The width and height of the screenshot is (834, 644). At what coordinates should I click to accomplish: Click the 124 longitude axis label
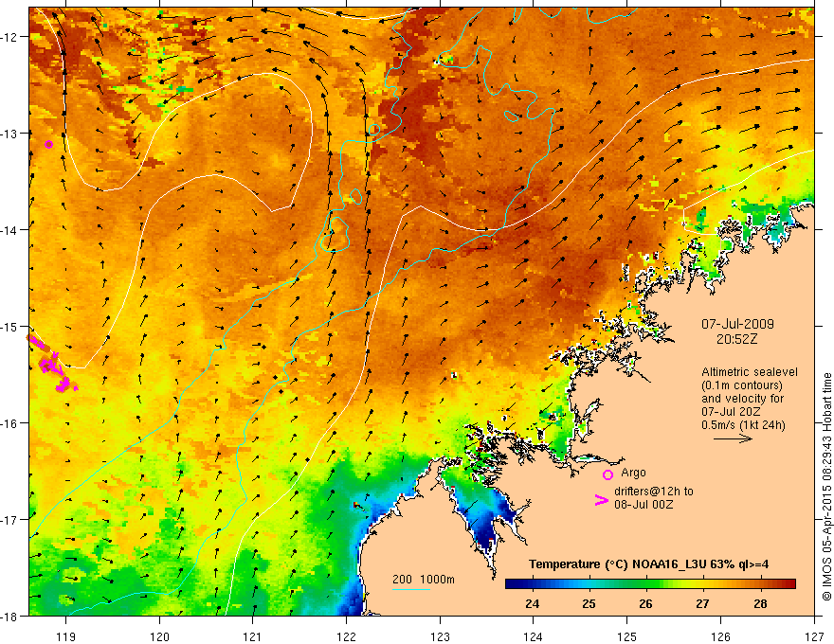534,636
